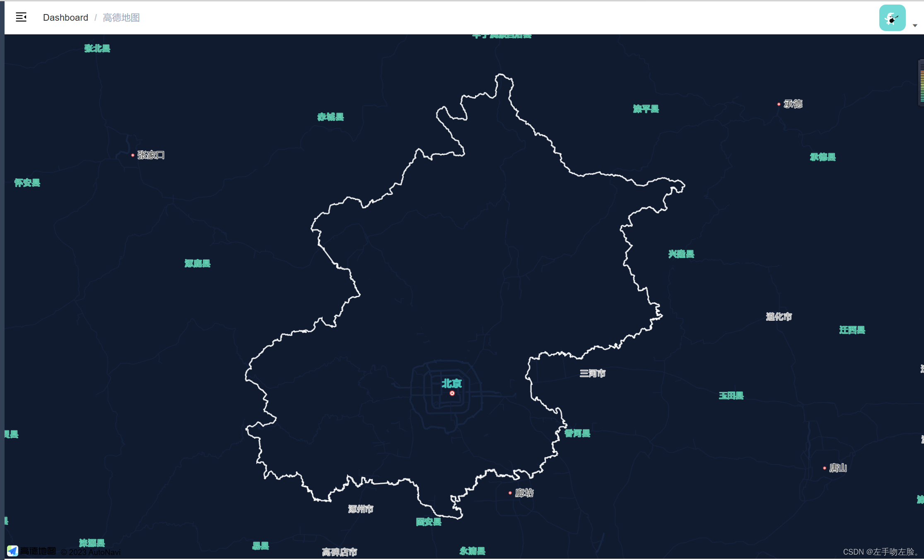
Task: Click the colored vertical bar at right edge
Action: tap(922, 83)
